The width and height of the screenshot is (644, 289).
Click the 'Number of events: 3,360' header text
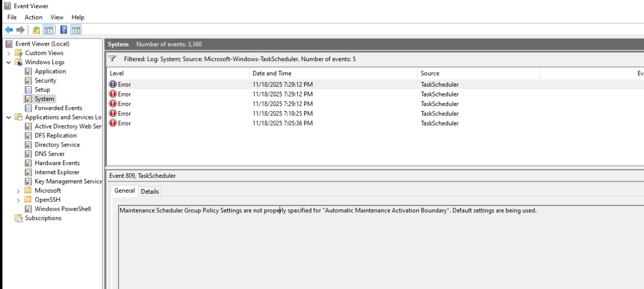[169, 45]
